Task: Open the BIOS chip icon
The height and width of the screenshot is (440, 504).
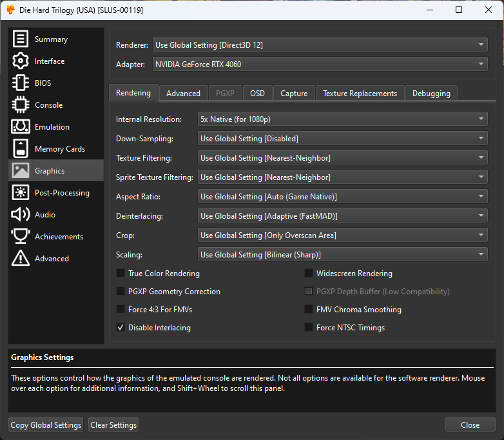Action: (x=21, y=83)
